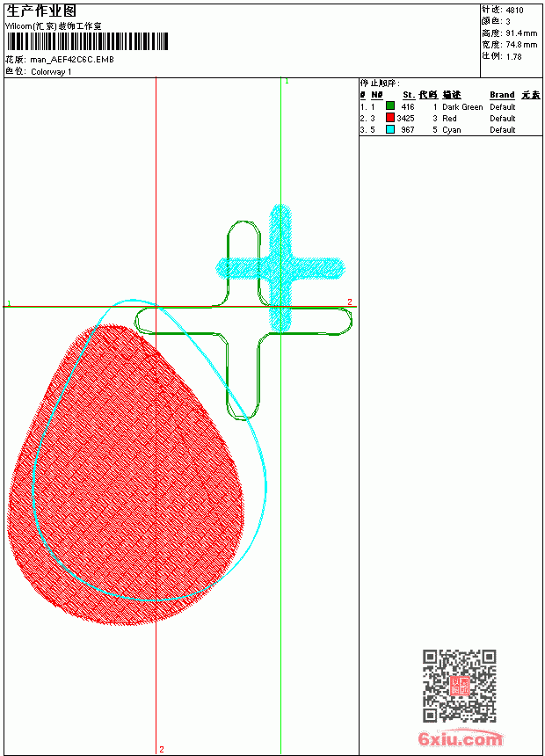Click the stitch count value 4810

pyautogui.click(x=514, y=10)
